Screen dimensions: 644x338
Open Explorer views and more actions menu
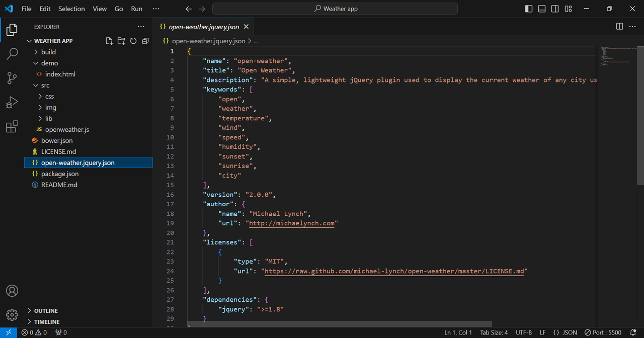pyautogui.click(x=141, y=27)
